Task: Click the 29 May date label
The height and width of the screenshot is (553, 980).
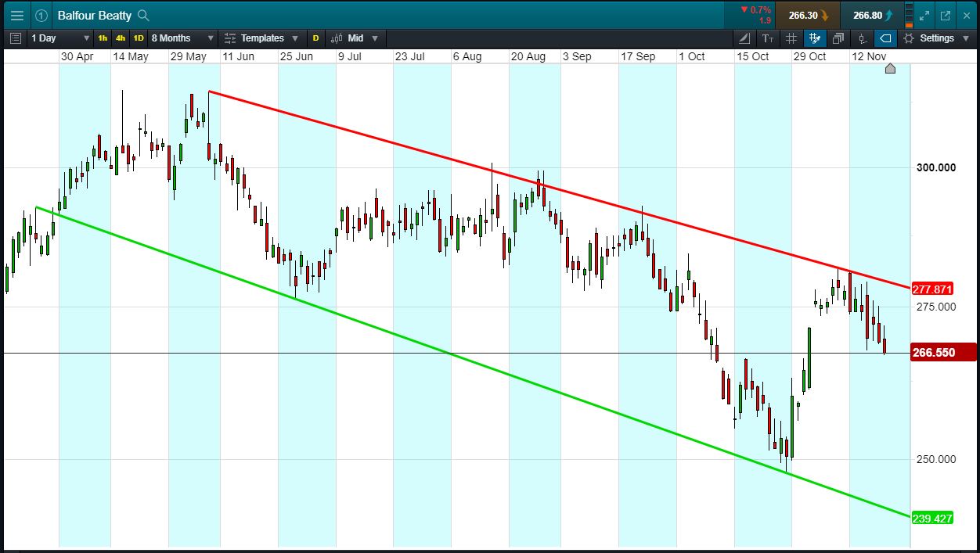Action: click(x=188, y=56)
